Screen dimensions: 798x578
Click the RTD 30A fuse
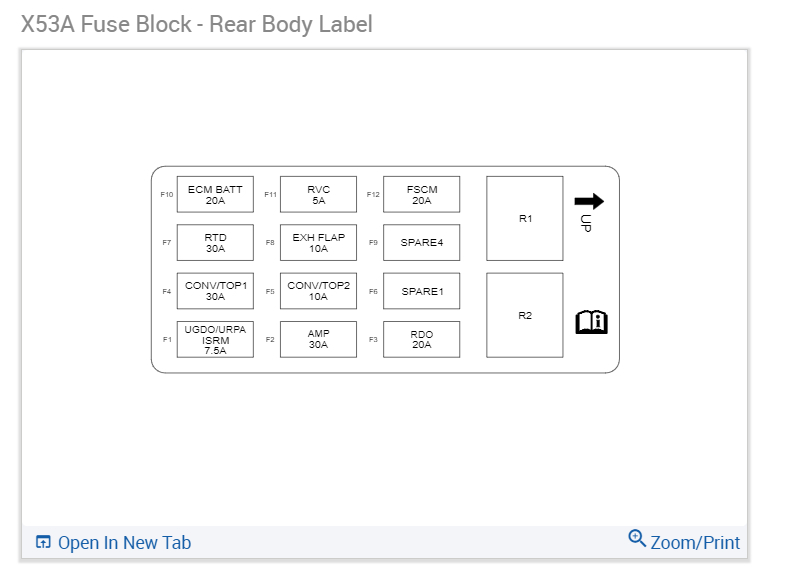(215, 243)
